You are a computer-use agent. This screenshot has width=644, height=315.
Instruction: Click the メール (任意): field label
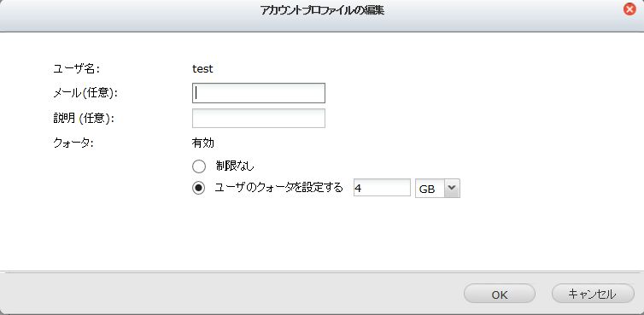click(86, 93)
